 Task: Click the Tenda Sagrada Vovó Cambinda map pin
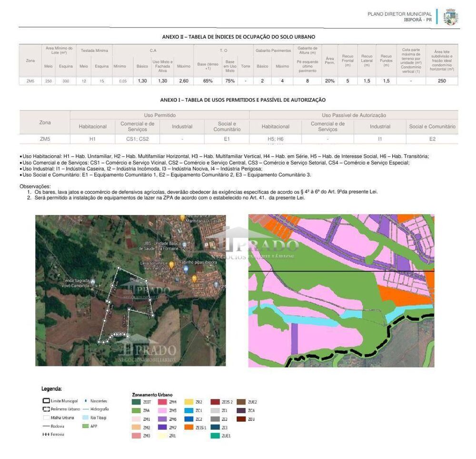93,281
